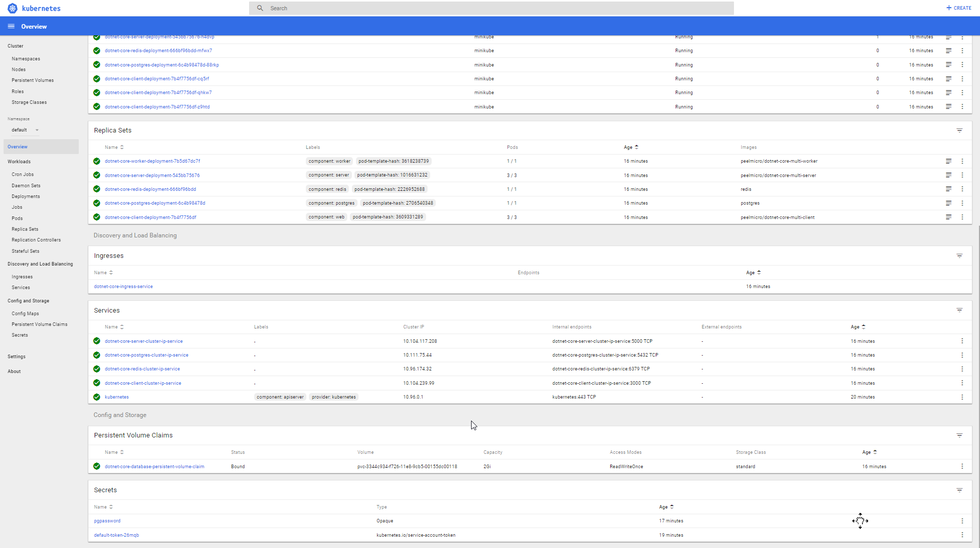
Task: Click cluster IP 10.104.117.208
Action: (x=420, y=341)
